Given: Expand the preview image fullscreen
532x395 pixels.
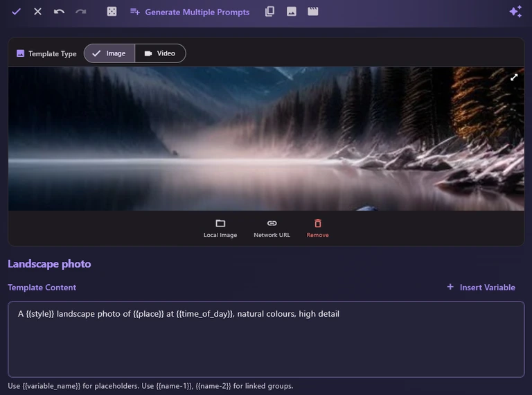Looking at the screenshot, I should (x=514, y=78).
